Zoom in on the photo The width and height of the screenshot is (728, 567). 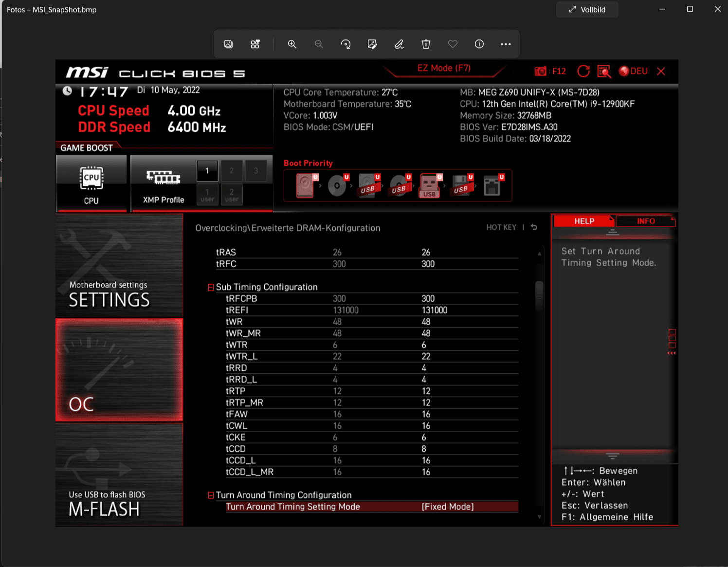(x=292, y=44)
